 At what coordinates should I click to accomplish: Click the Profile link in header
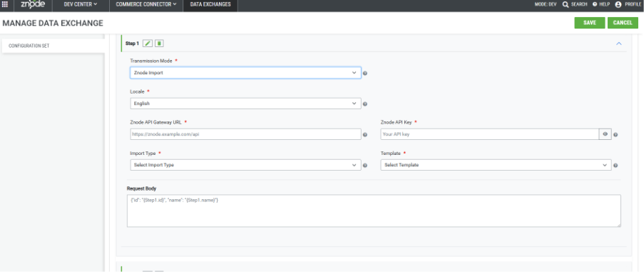tap(633, 4)
